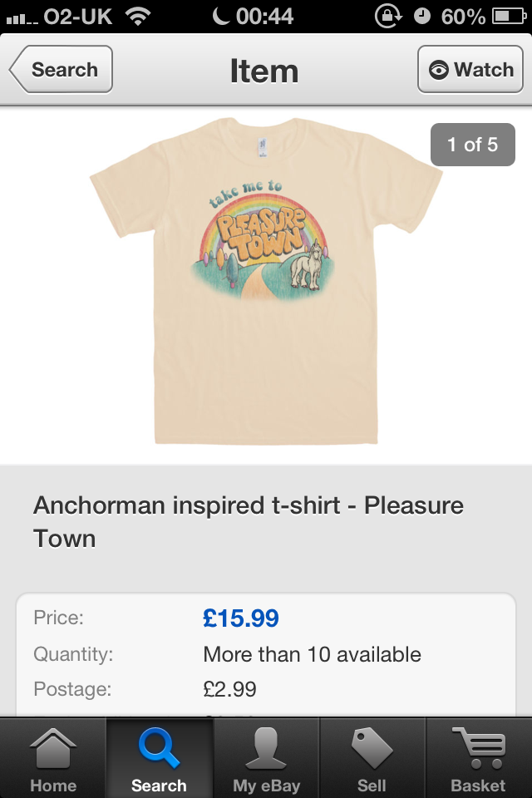Open My eBay person icon
Screen dimensions: 532x798
(266, 748)
